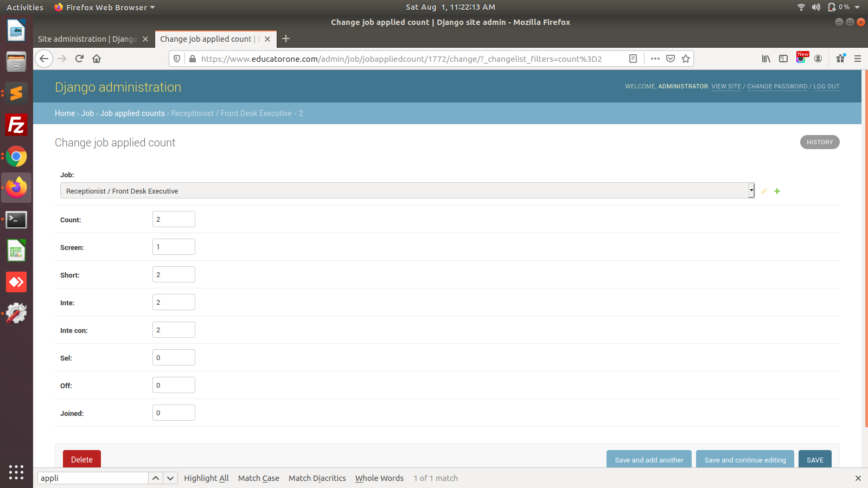Image resolution: width=868 pixels, height=488 pixels.
Task: Bookmark this page with the star icon
Action: click(686, 59)
